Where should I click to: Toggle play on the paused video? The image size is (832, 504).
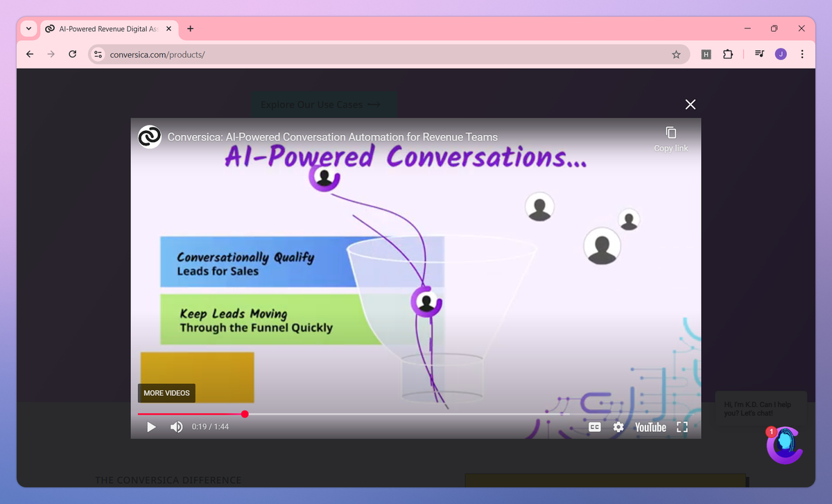pyautogui.click(x=151, y=427)
